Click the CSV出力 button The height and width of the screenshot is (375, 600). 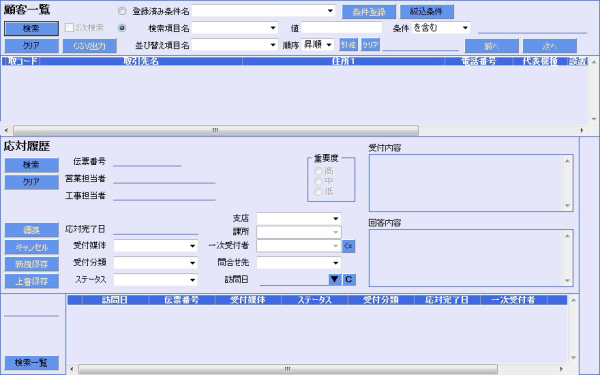pos(90,46)
